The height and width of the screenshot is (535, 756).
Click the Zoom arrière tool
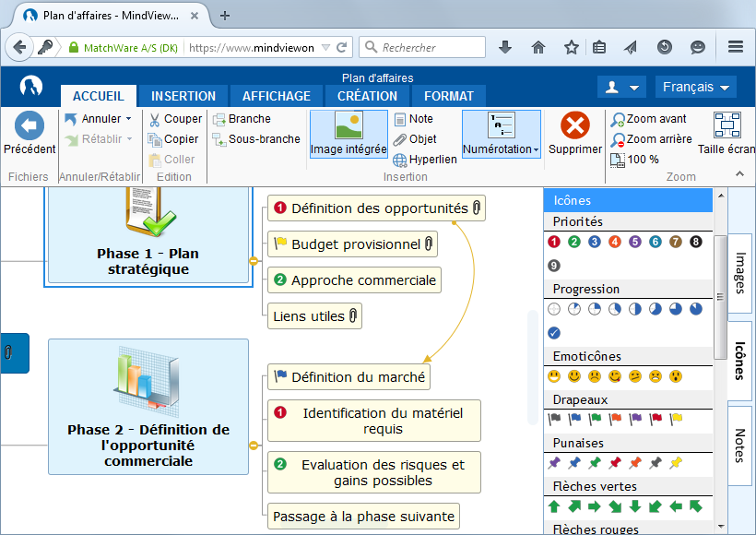(x=651, y=139)
